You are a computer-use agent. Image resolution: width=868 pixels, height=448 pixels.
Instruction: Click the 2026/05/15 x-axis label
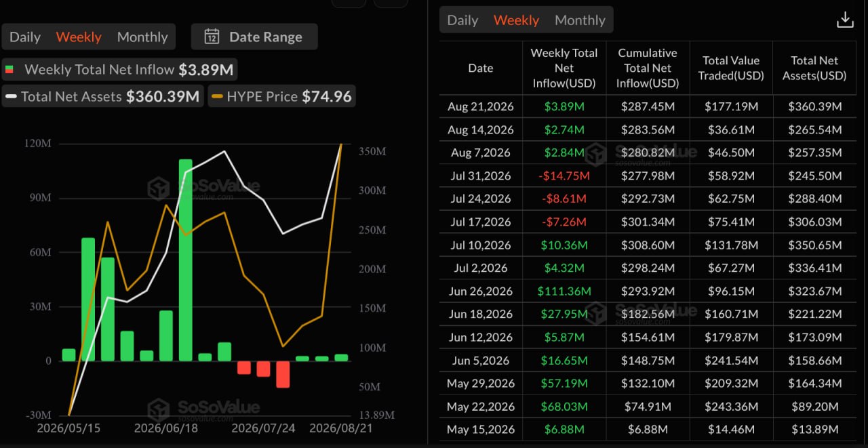pyautogui.click(x=68, y=428)
